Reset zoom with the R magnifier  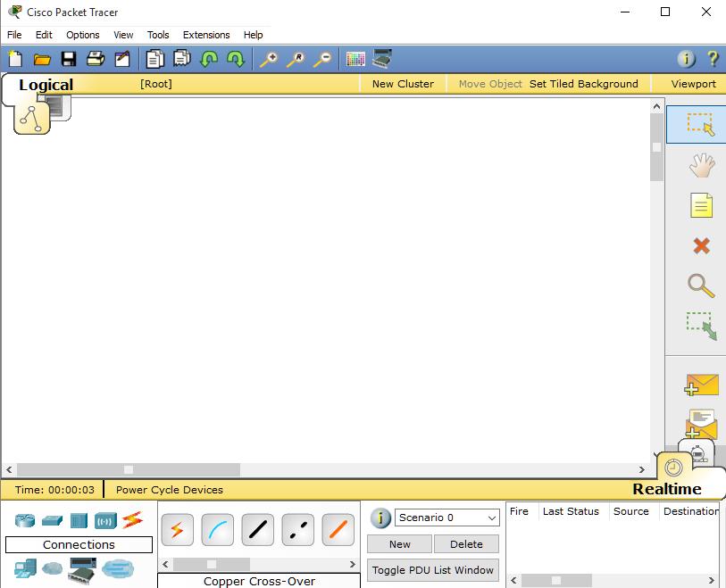point(296,59)
